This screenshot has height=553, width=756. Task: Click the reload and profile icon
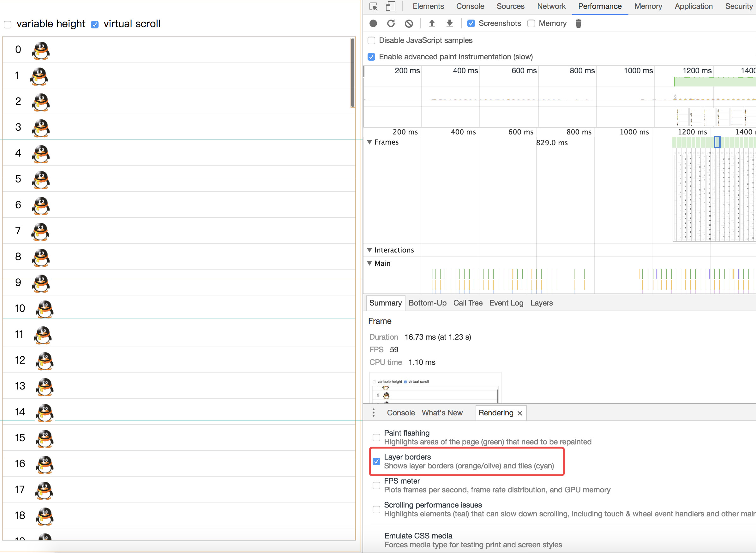[391, 23]
